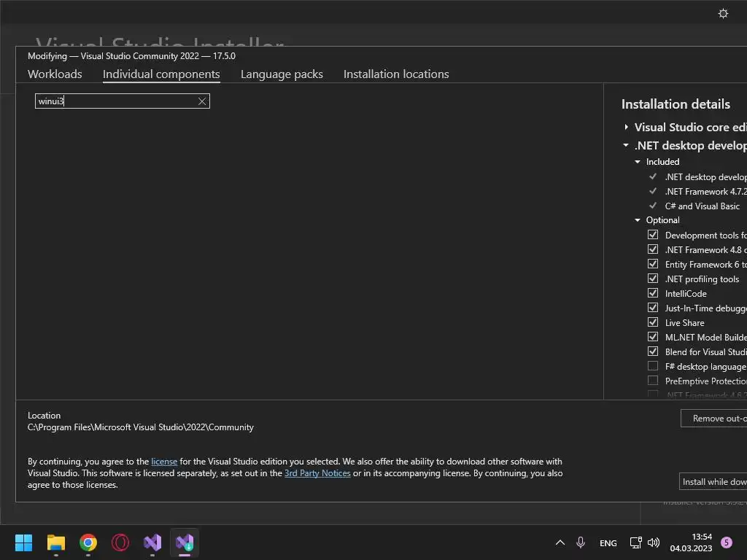
Task: Uncheck Live Share component
Action: pyautogui.click(x=653, y=322)
